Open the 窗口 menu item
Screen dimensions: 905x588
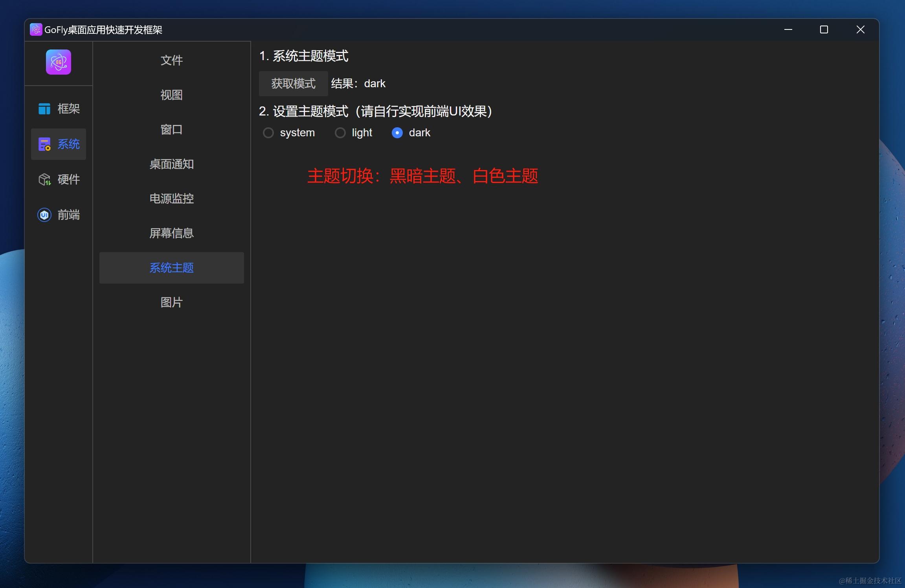click(x=172, y=130)
